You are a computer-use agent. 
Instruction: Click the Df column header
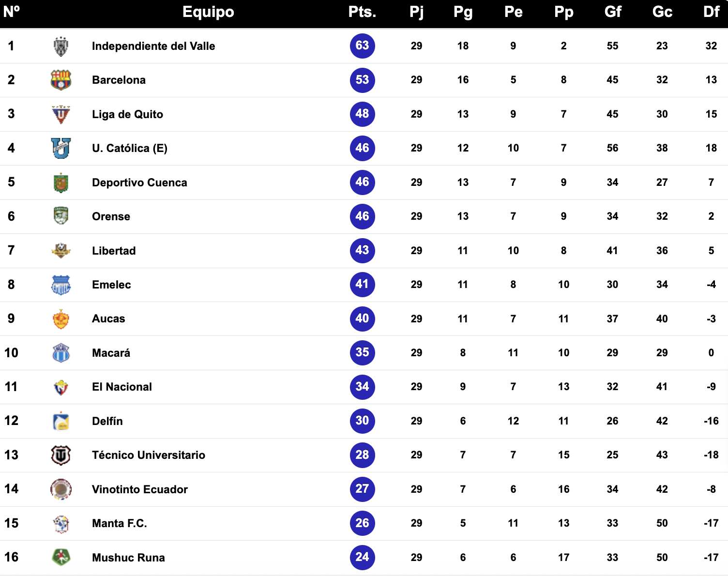711,12
